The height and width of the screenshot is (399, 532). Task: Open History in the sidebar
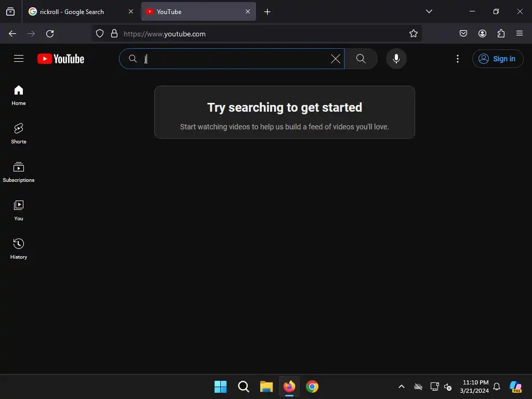pyautogui.click(x=19, y=249)
